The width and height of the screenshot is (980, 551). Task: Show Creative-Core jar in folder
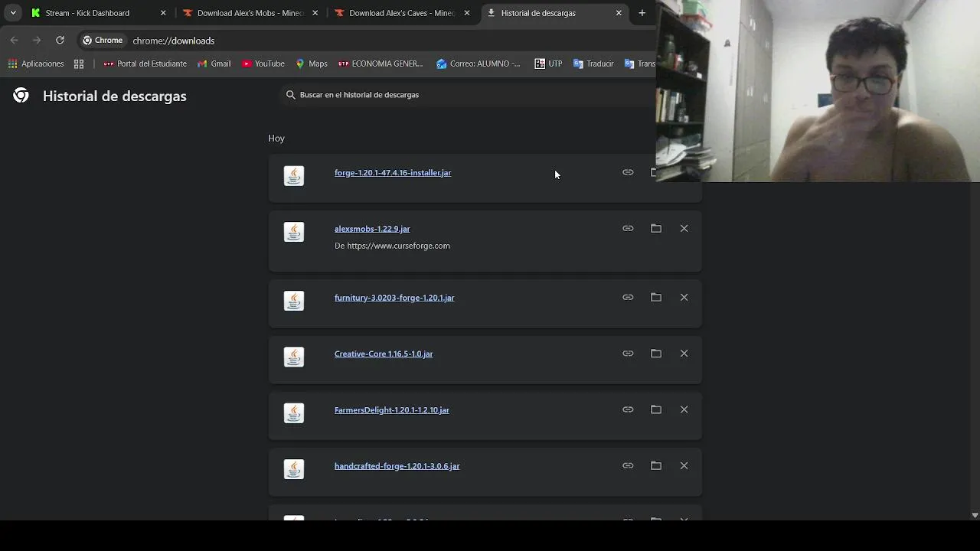click(656, 353)
